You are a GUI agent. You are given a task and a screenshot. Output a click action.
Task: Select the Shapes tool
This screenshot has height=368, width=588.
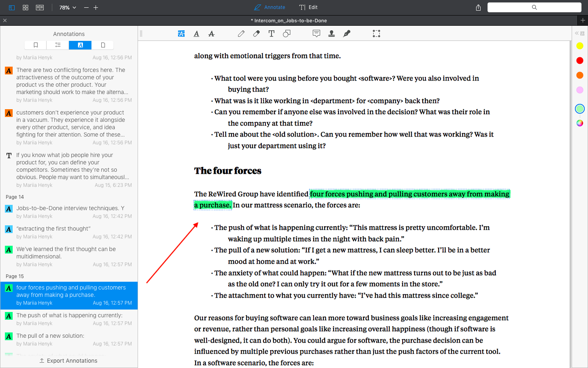click(287, 34)
